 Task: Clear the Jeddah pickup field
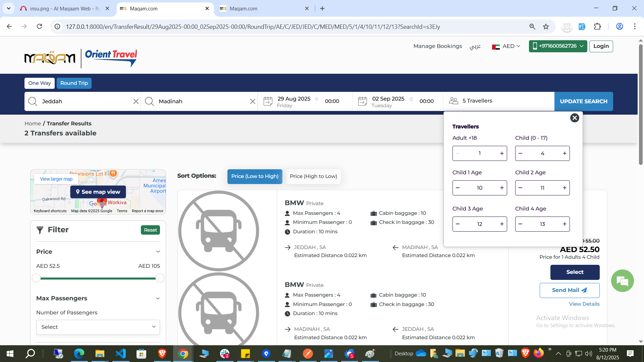[x=136, y=101]
